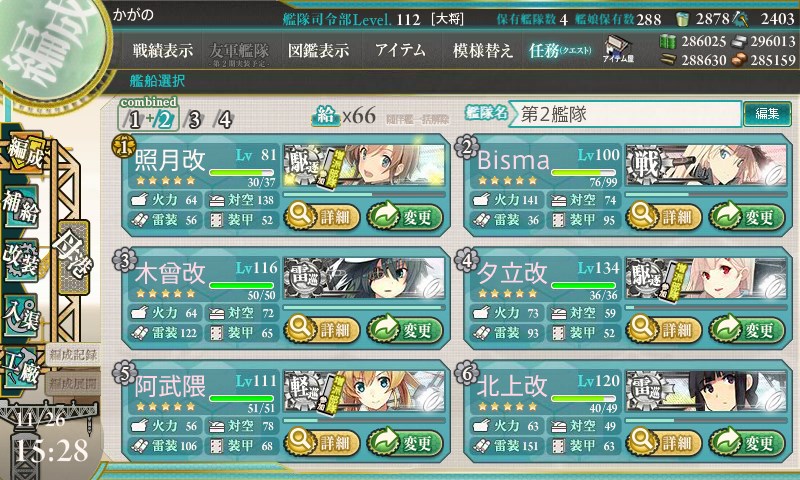
Task: Open the 入渠 docking sidebar icon
Action: 21,314
